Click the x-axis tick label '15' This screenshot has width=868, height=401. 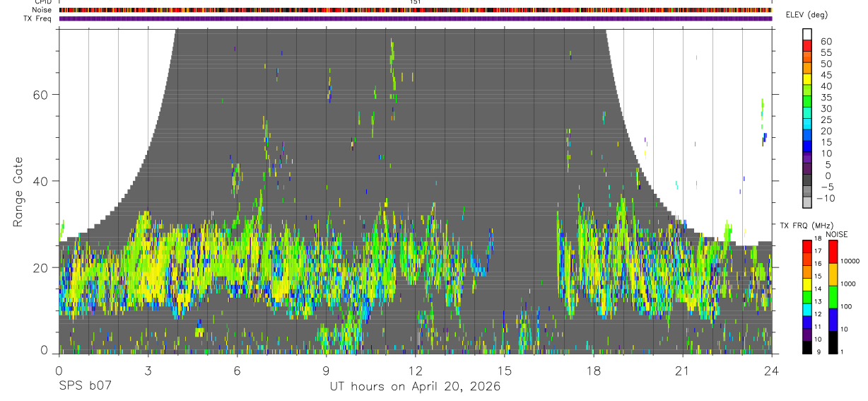point(505,371)
